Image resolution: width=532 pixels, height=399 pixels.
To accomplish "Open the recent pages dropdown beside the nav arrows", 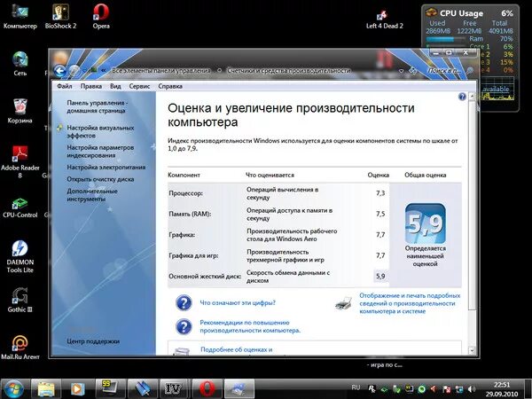I will point(84,71).
